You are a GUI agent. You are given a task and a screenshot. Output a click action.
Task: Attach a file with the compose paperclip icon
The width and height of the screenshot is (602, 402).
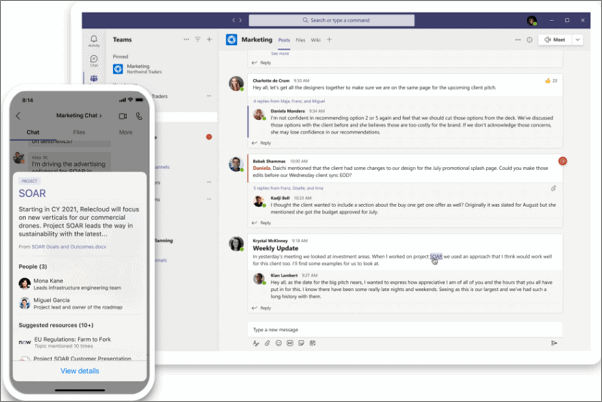pos(267,343)
